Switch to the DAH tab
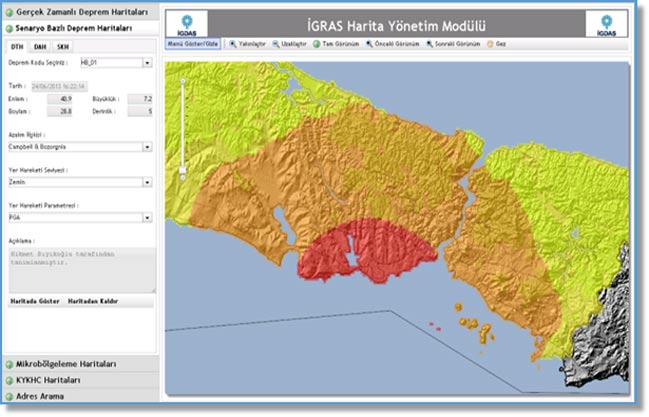Image resolution: width=649 pixels, height=417 pixels. [39, 46]
